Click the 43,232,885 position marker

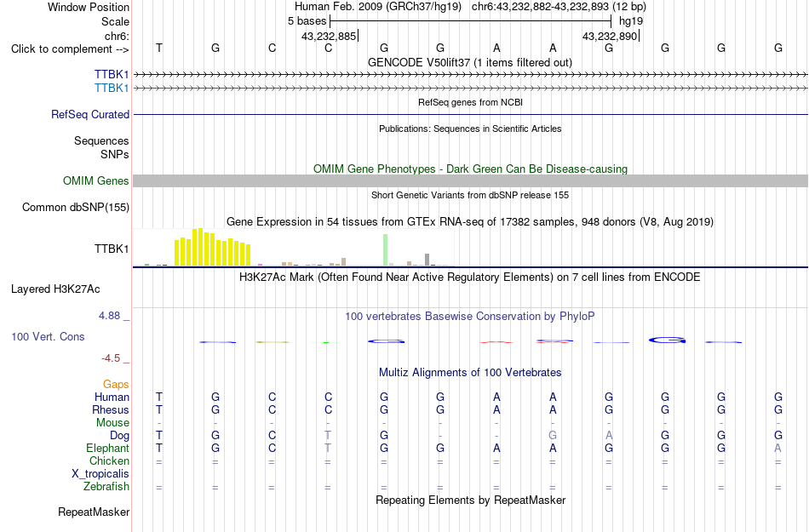(x=329, y=36)
